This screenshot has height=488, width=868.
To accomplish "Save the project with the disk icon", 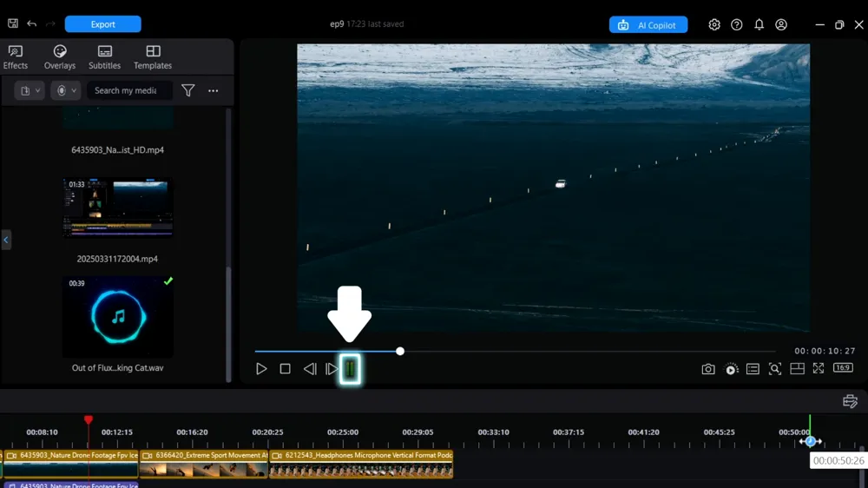I will 13,23.
